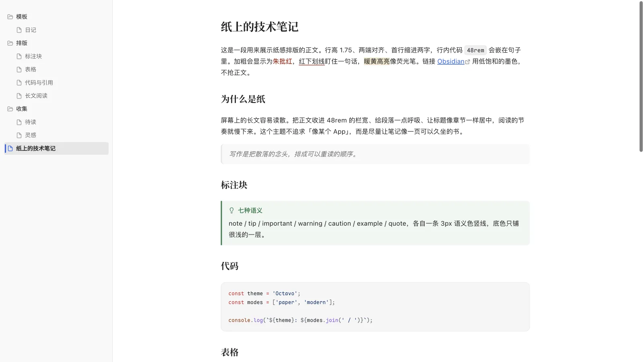Click the code line const modes
The image size is (644, 362).
pyautogui.click(x=282, y=302)
